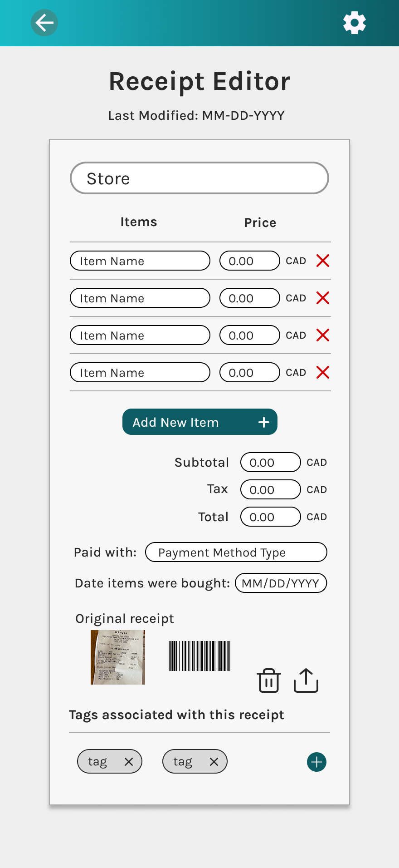Remove the second tag chip
The height and width of the screenshot is (868, 399).
coord(214,762)
